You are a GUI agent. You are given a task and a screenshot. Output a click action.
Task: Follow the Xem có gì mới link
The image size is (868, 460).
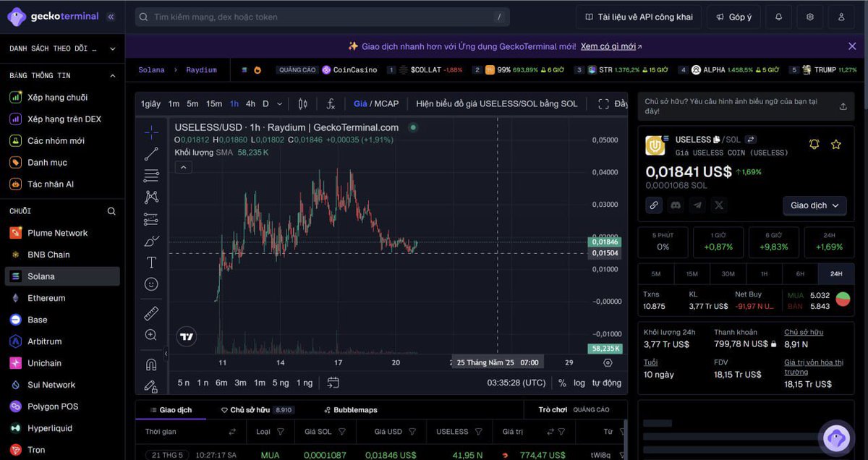(x=611, y=46)
